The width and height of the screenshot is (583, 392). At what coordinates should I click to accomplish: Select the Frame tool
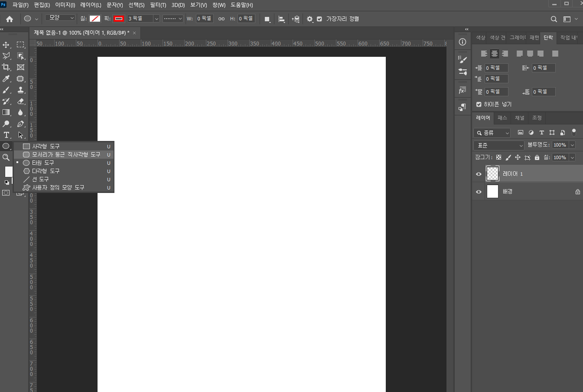(20, 67)
